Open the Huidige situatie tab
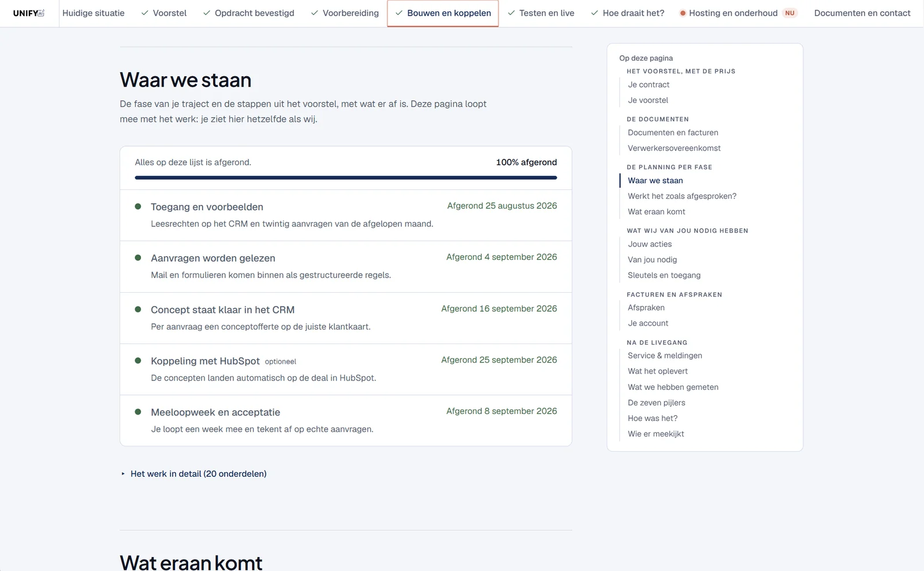Image resolution: width=924 pixels, height=571 pixels. pos(94,13)
